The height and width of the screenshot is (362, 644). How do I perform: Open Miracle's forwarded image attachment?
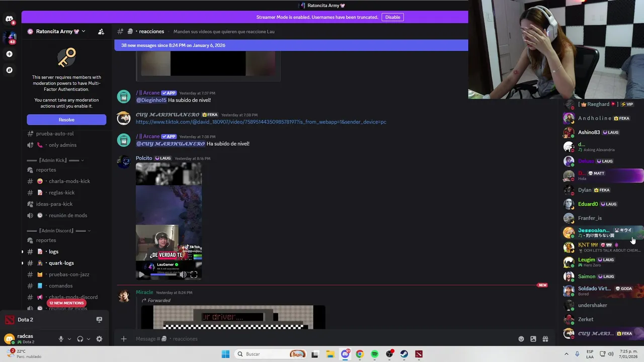(x=233, y=317)
